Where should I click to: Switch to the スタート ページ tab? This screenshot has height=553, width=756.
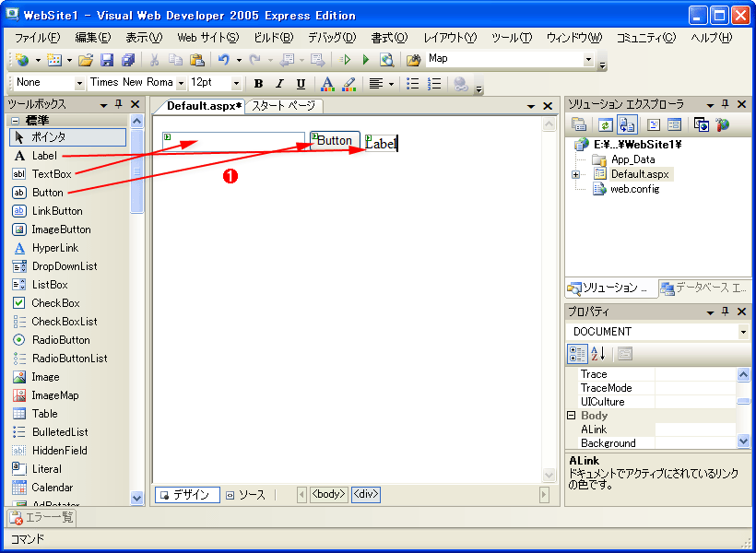(x=283, y=106)
